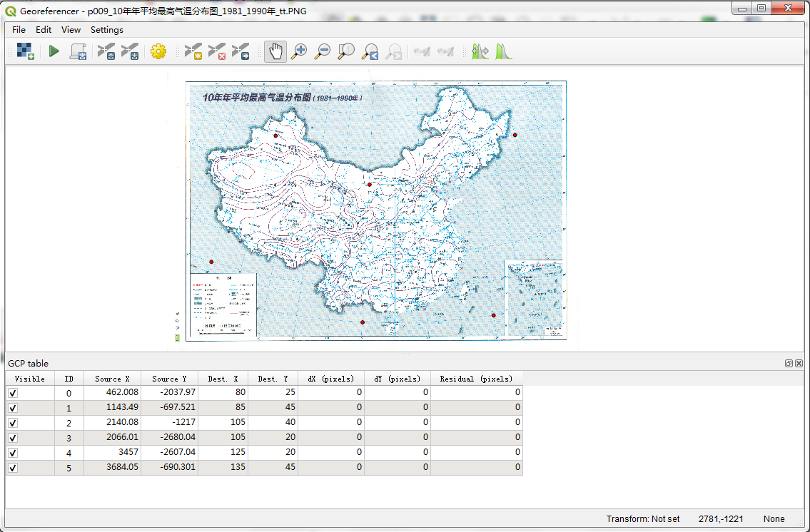Sort table by Source X header

[112, 379]
